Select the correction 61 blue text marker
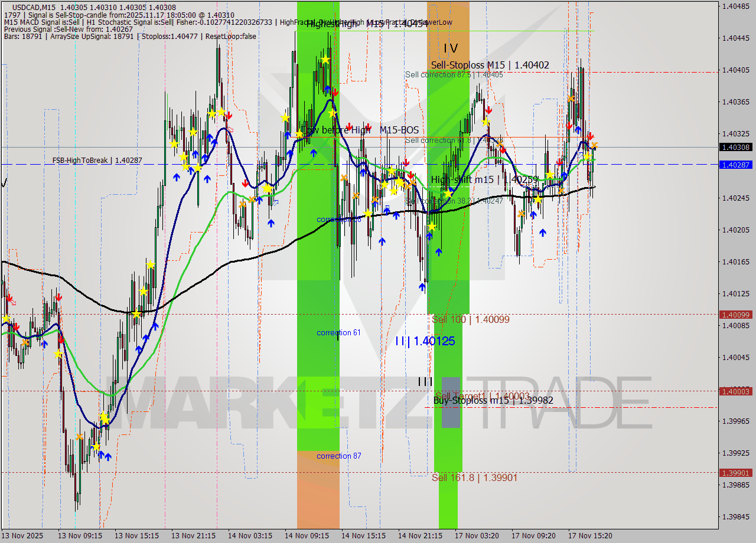This screenshot has width=756, height=543. point(338,332)
